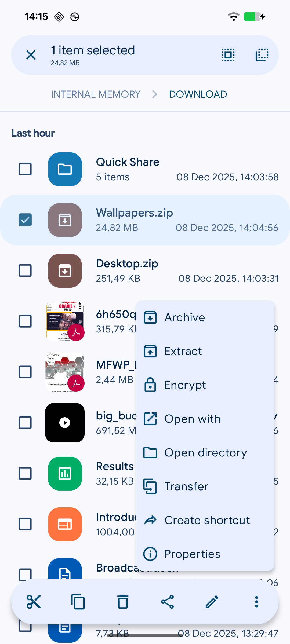Viewport: 290px width, 644px height.
Task: Tap the three-dot more options icon
Action: pyautogui.click(x=256, y=602)
